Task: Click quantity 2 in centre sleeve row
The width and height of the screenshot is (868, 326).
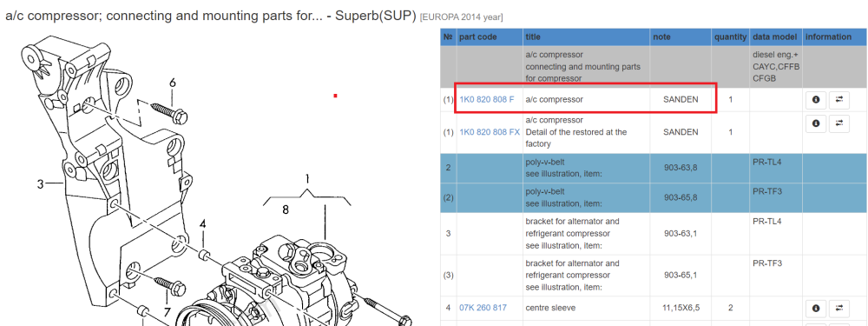Action: click(x=731, y=307)
